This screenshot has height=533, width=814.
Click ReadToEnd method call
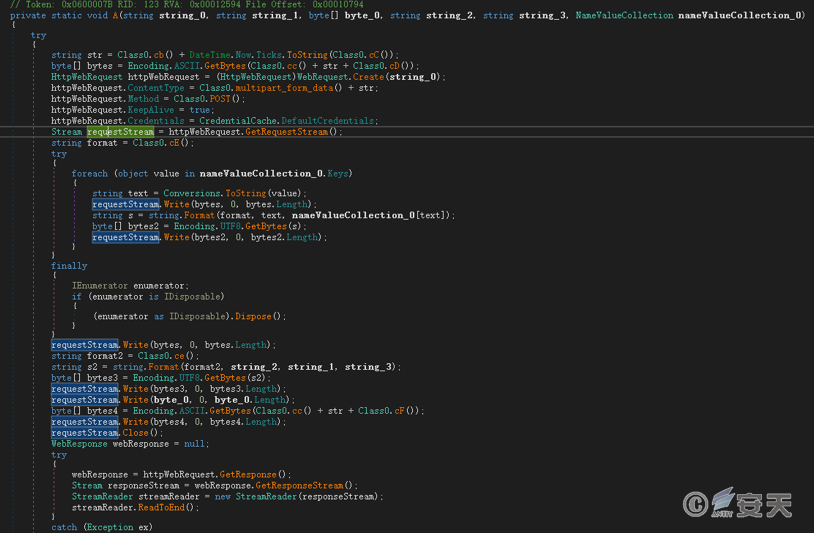161,508
